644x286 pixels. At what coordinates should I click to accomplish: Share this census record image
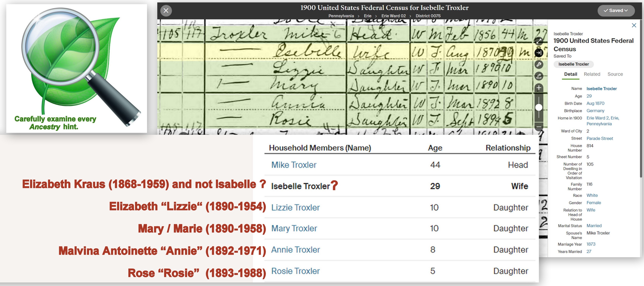coord(539,76)
